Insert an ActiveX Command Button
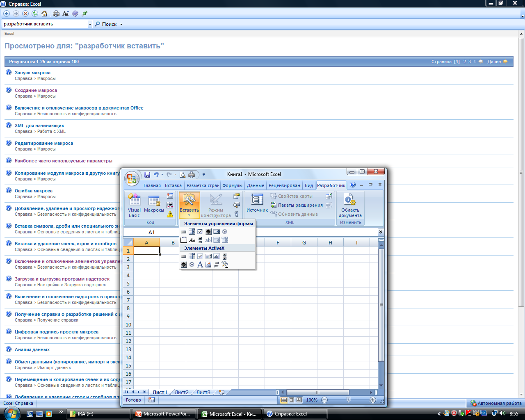 pos(184,256)
